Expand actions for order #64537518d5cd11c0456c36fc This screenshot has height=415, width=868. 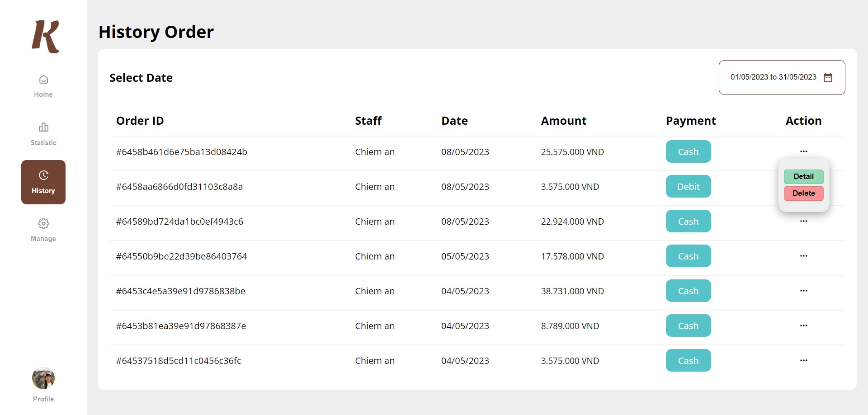(803, 360)
